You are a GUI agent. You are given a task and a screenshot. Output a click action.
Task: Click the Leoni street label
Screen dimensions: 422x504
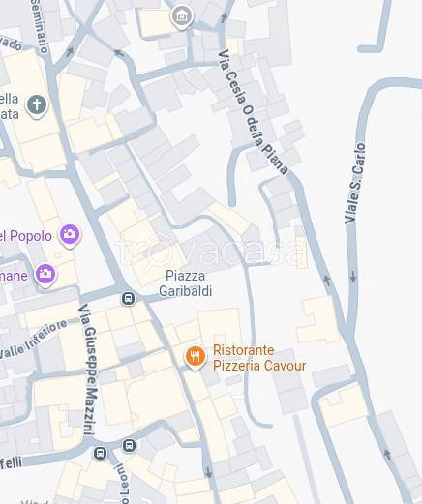point(124,484)
